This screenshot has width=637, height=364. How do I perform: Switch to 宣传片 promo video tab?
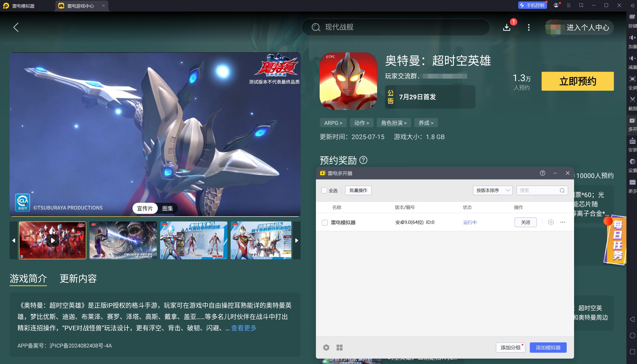coord(145,208)
